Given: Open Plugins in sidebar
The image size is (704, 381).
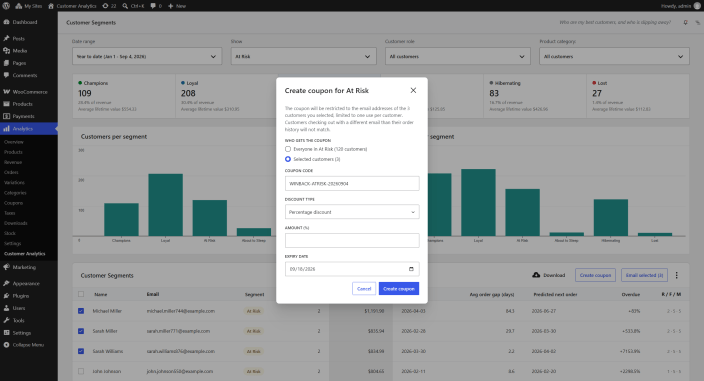Looking at the screenshot, I should click(x=29, y=296).
